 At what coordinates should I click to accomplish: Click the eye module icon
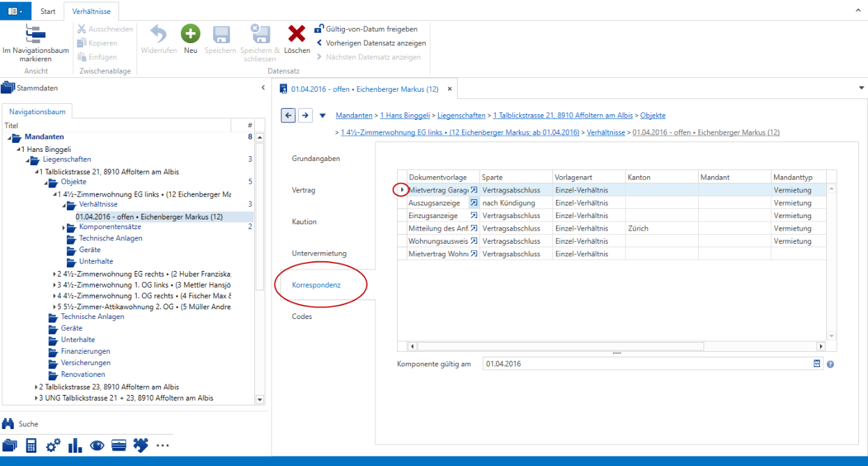(x=97, y=446)
